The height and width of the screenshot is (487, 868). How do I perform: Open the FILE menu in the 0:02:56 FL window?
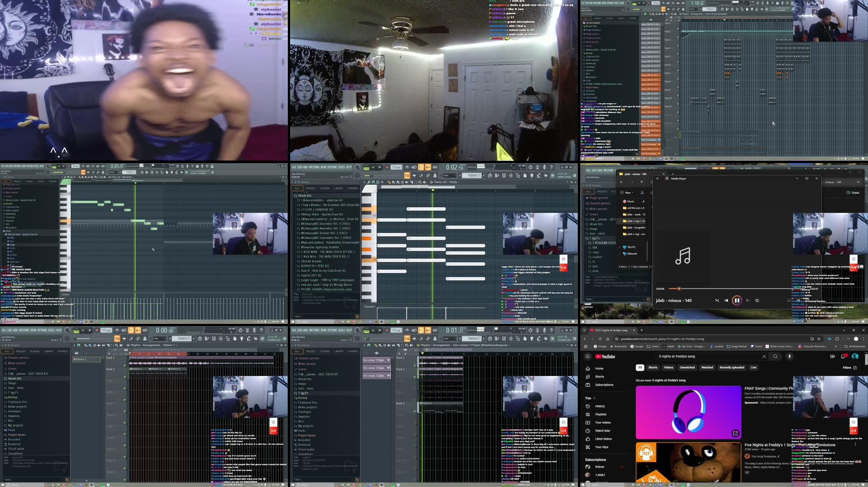(x=294, y=167)
